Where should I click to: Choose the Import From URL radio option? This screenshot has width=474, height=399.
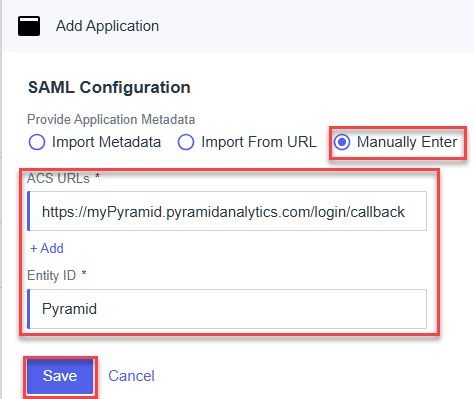click(x=186, y=142)
